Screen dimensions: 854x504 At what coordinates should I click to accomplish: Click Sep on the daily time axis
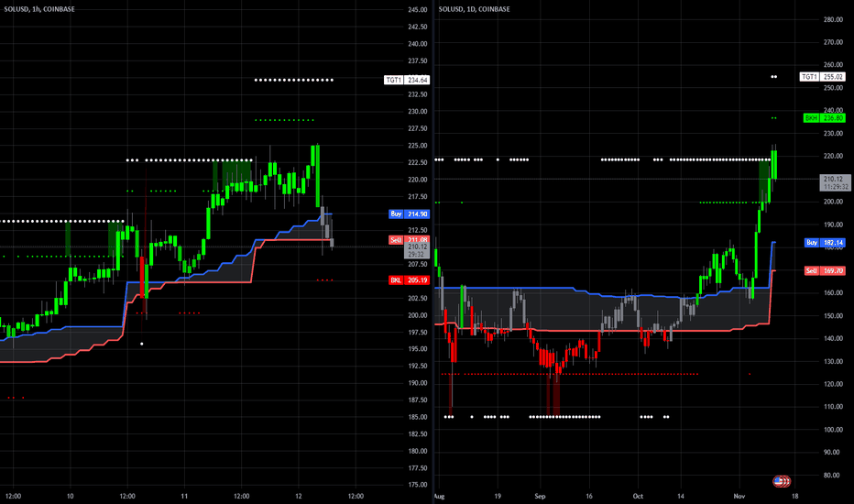click(x=540, y=497)
